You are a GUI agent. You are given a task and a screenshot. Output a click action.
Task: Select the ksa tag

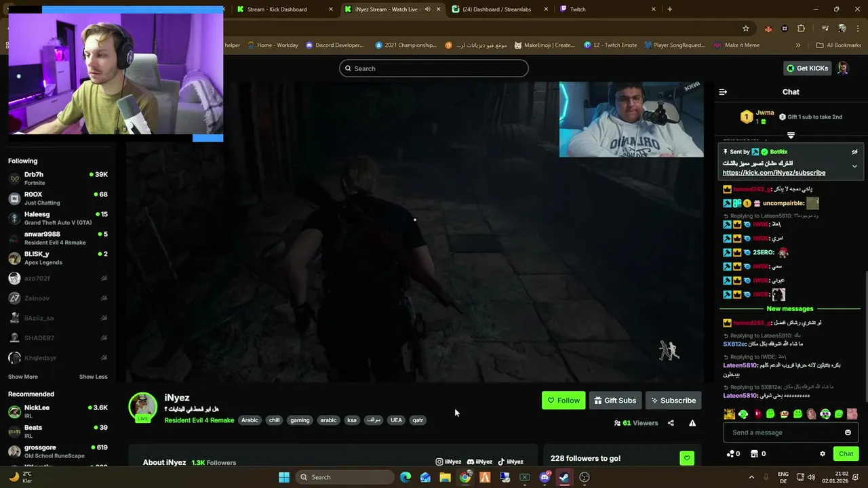(352, 420)
